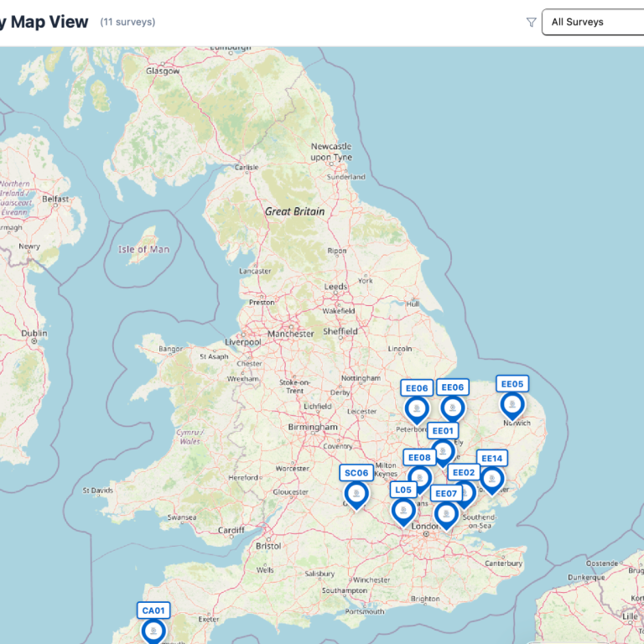Select the EE01 survey map pin
This screenshot has height=644, width=644.
click(x=443, y=453)
